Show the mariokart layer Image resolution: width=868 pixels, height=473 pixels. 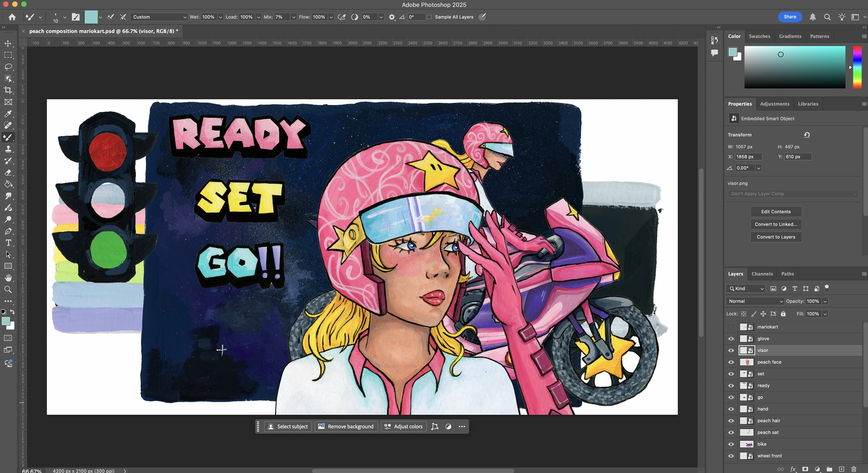[x=731, y=327]
